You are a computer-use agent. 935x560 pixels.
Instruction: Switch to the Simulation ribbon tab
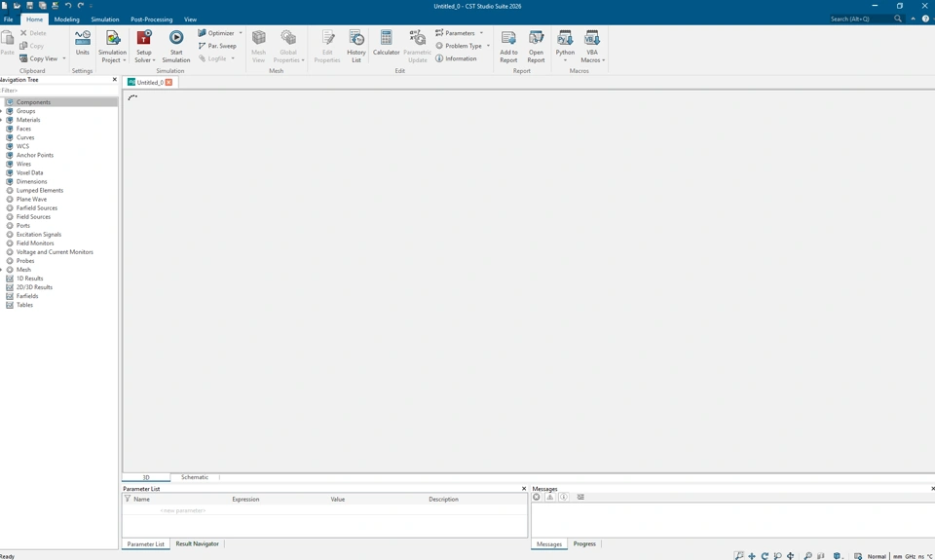coord(105,19)
